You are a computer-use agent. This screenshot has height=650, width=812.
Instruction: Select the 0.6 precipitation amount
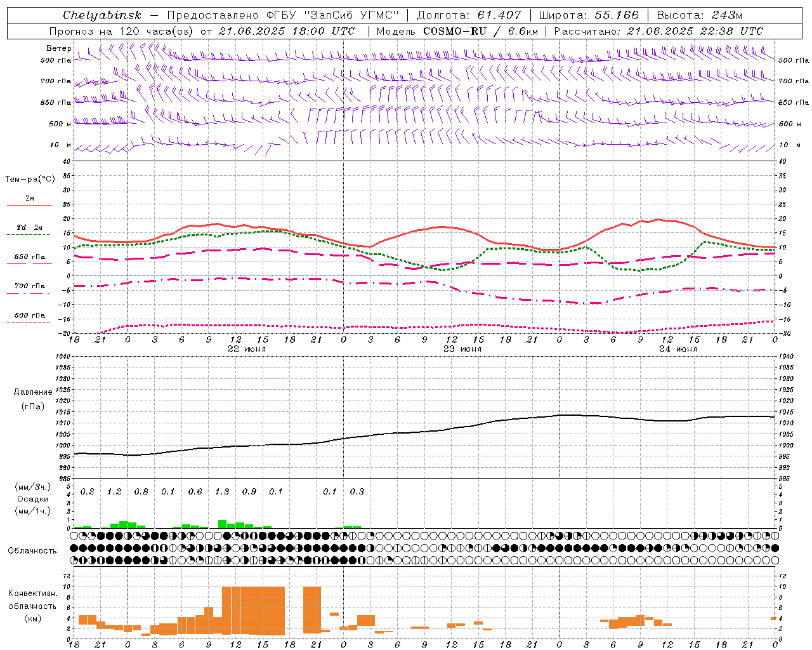click(x=195, y=492)
